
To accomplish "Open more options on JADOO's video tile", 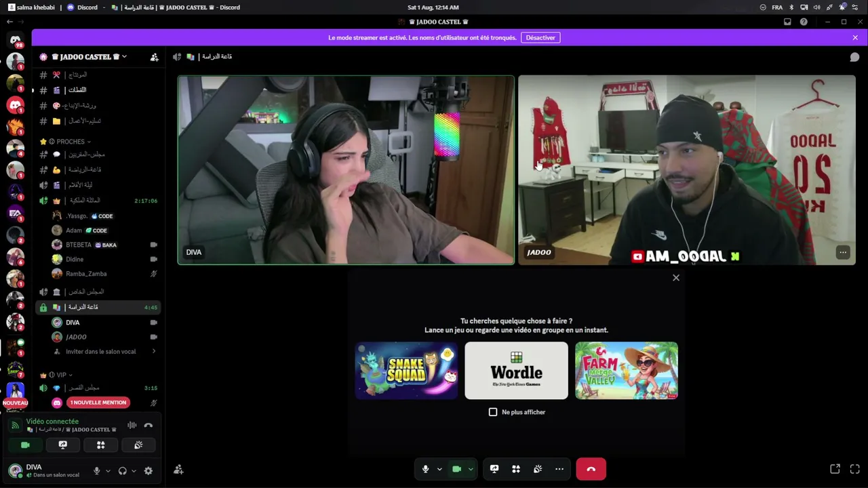I will 843,252.
